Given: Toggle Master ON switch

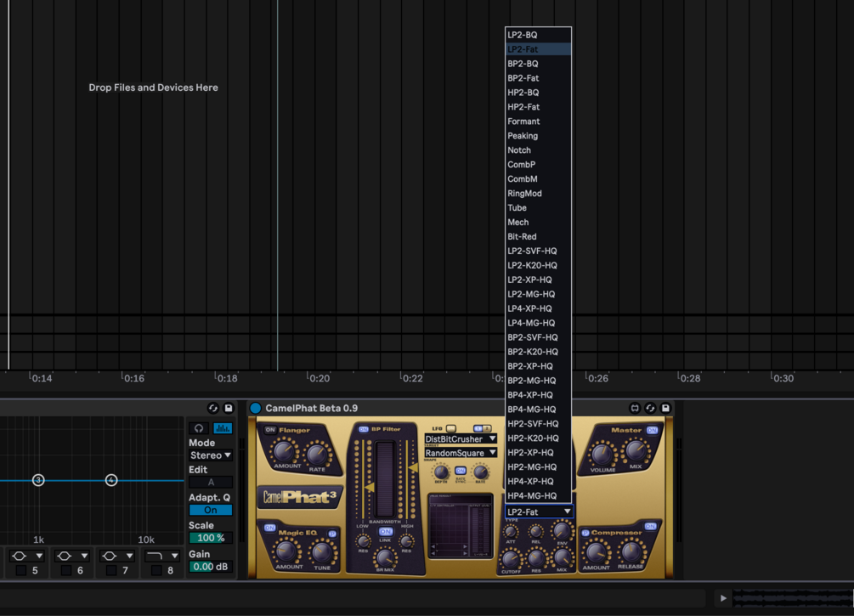Looking at the screenshot, I should 652,430.
